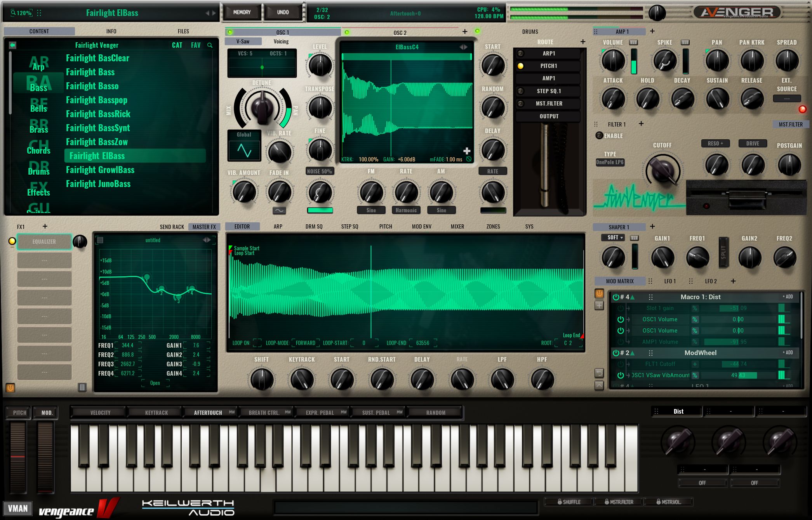Click the volume meter icon beside VOLUME
Screen dimensions: 812x520
click(633, 42)
